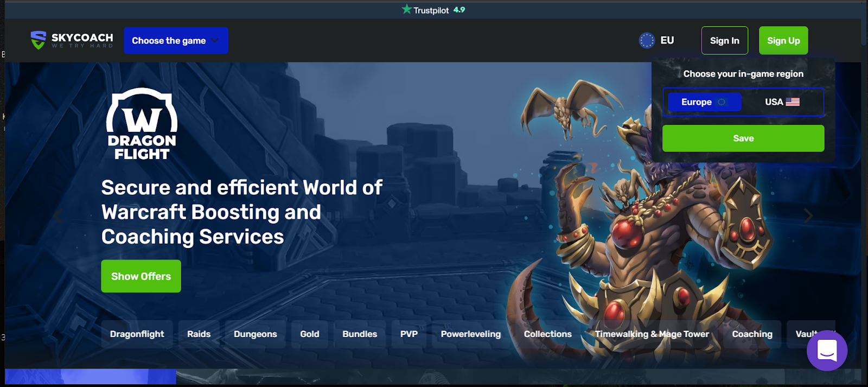The image size is (868, 387).
Task: Open the Gold category
Action: 310,334
